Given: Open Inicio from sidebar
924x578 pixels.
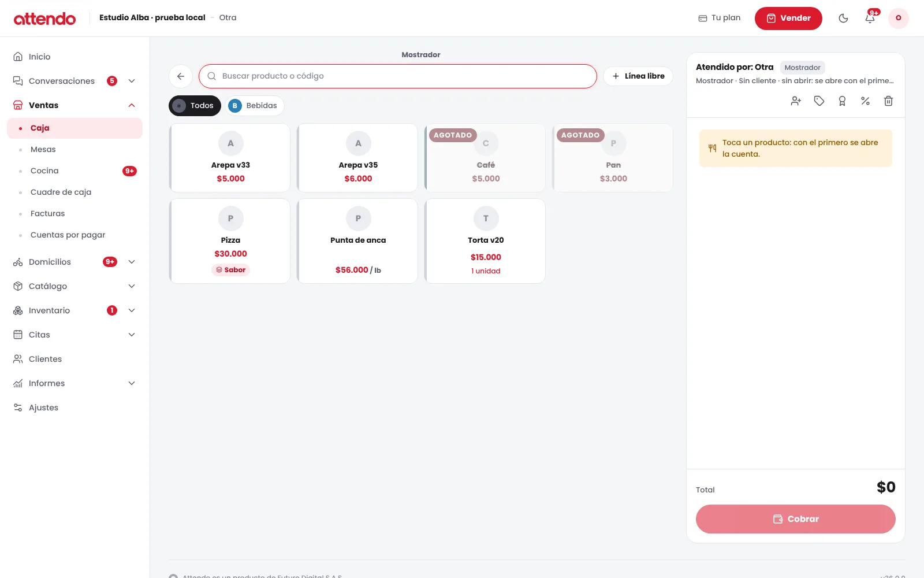Looking at the screenshot, I should click(x=74, y=57).
